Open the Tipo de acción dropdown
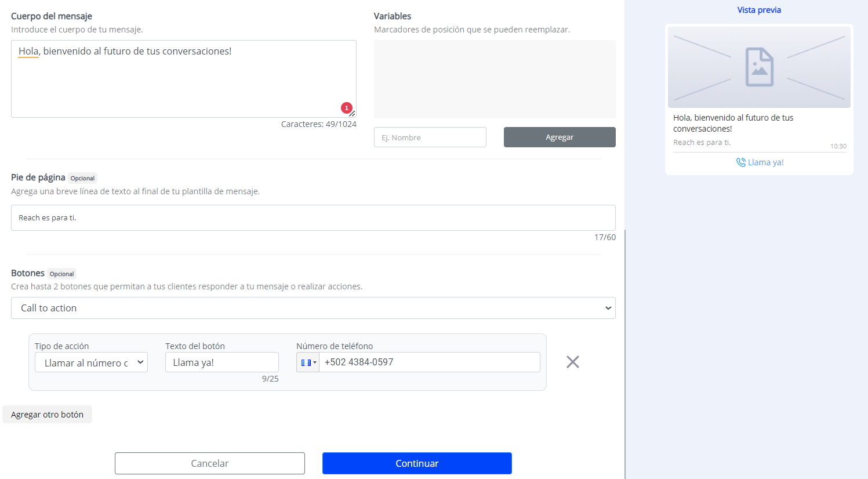 (x=91, y=362)
